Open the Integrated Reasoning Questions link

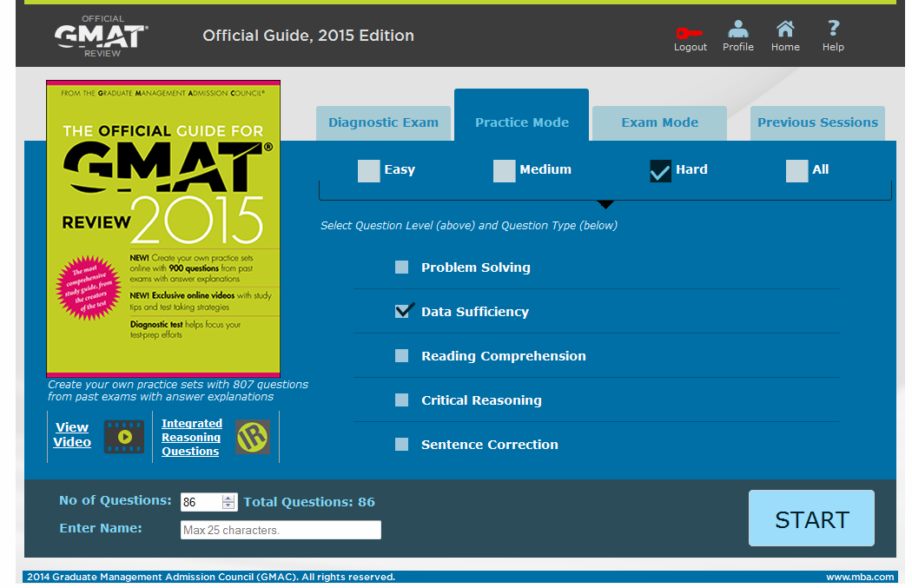point(191,438)
